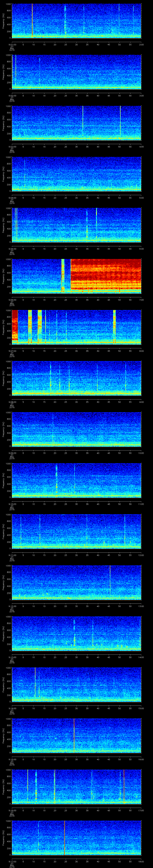
Task: Click the 9:15:00 start time label
Action: click(12, 760)
